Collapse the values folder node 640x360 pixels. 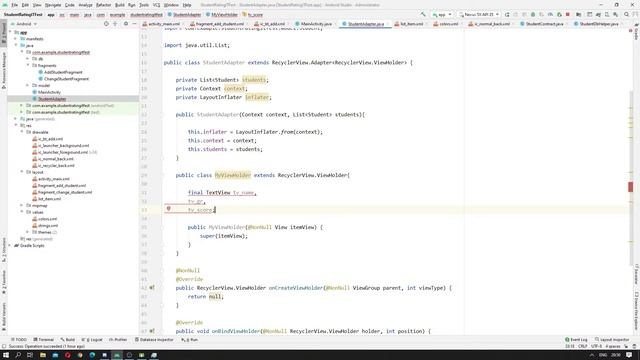22,212
